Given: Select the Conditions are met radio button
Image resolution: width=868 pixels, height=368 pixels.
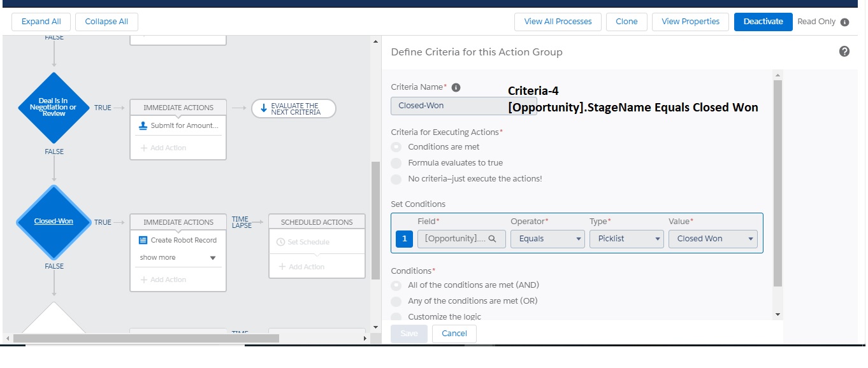Looking at the screenshot, I should click(396, 147).
